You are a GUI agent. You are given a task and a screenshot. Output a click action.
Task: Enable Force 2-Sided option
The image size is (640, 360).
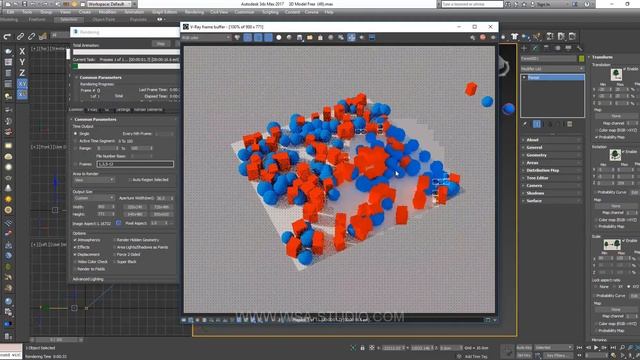coord(115,254)
